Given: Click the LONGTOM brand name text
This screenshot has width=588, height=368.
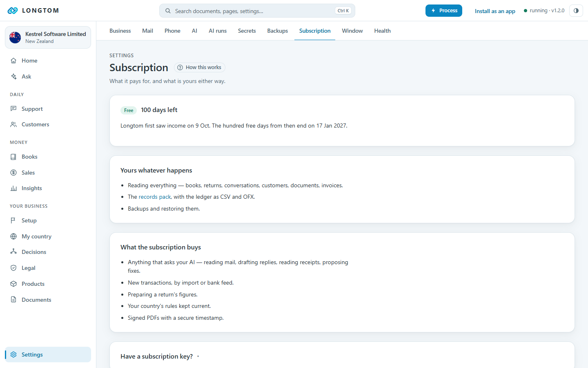Looking at the screenshot, I should [40, 11].
